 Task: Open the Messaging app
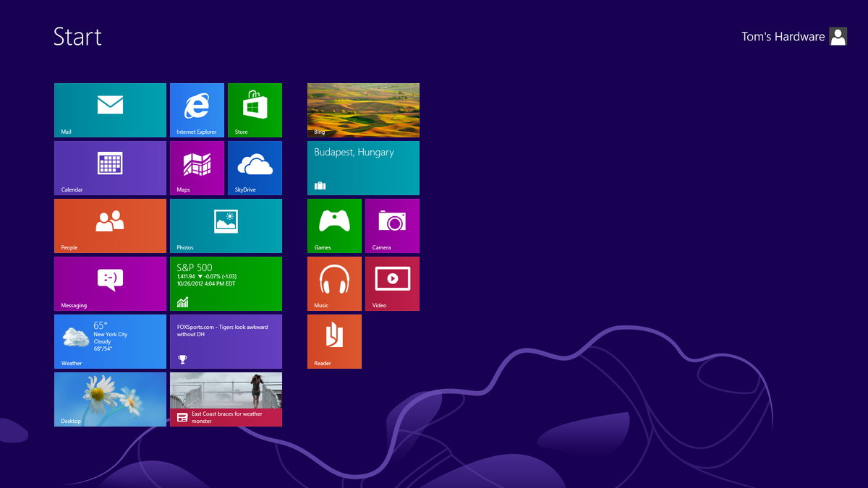[x=109, y=283]
